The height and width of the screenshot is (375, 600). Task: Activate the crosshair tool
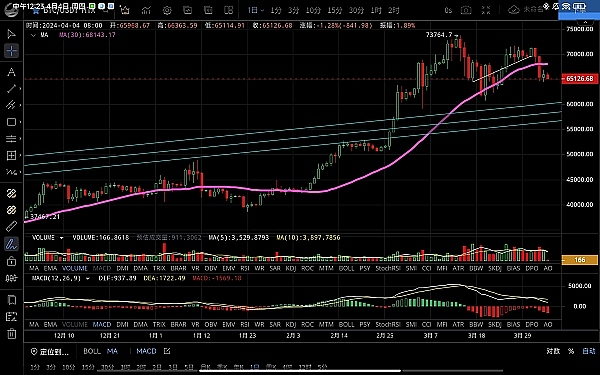(x=11, y=51)
